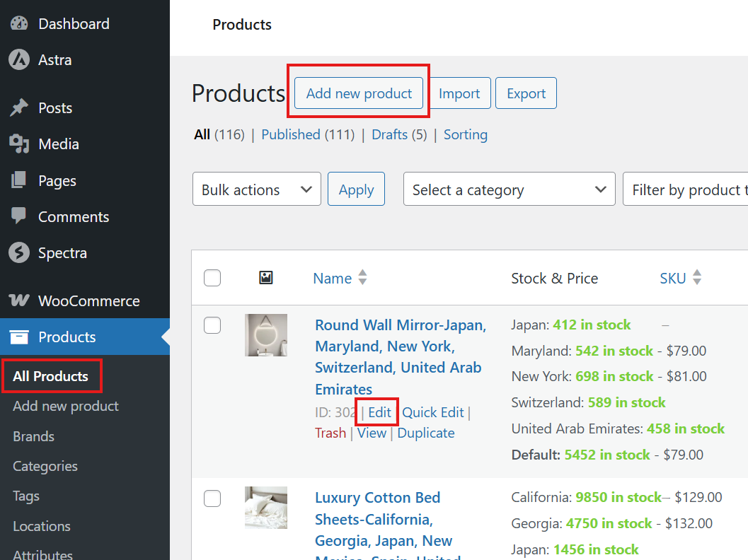Click the Posts pushpin icon
Screen dimensions: 748x560
19,108
